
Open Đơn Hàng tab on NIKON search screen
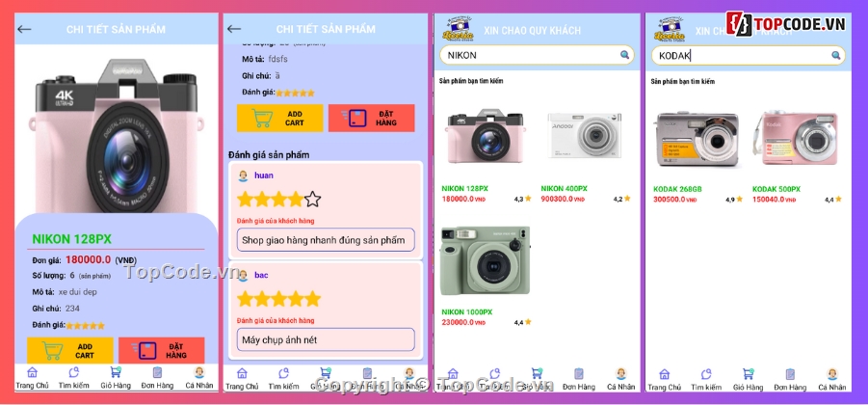pos(578,380)
